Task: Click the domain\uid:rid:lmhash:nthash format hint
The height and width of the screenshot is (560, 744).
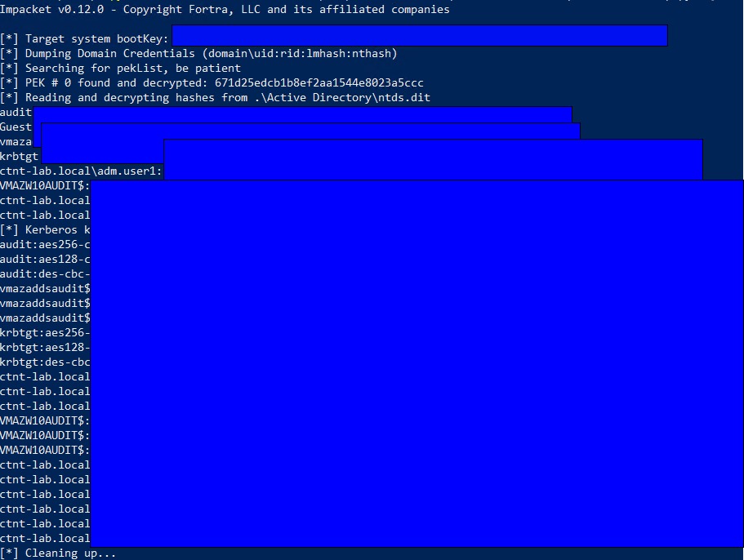Action: [300, 54]
